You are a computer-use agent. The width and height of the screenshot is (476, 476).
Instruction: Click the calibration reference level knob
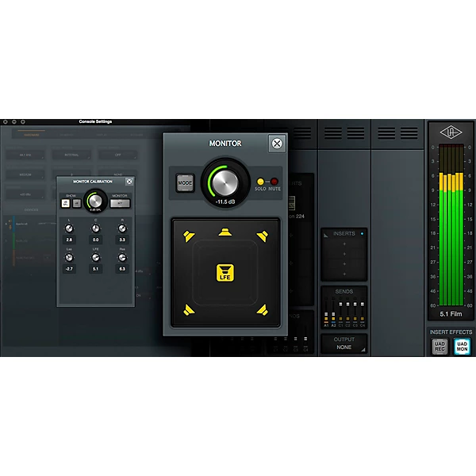(95, 201)
